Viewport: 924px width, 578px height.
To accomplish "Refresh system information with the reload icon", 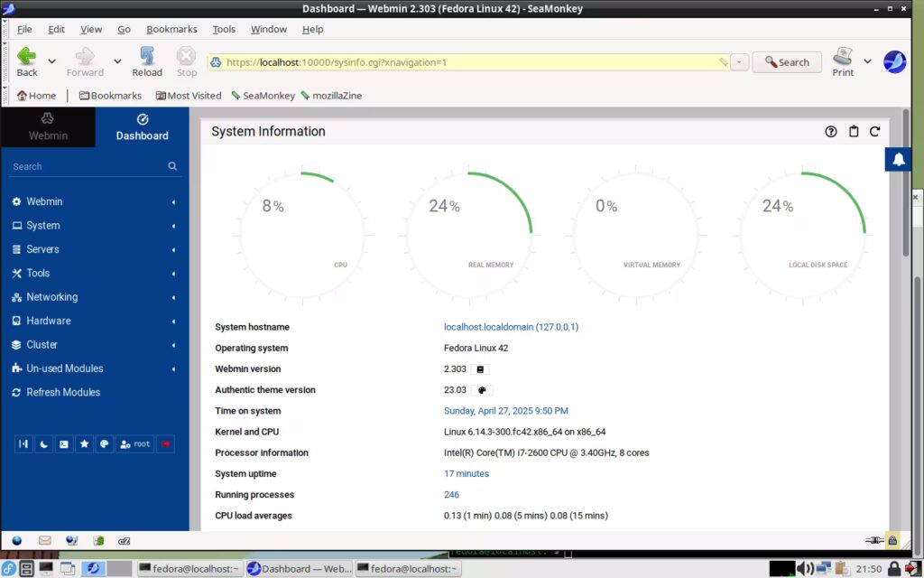I will [x=875, y=131].
